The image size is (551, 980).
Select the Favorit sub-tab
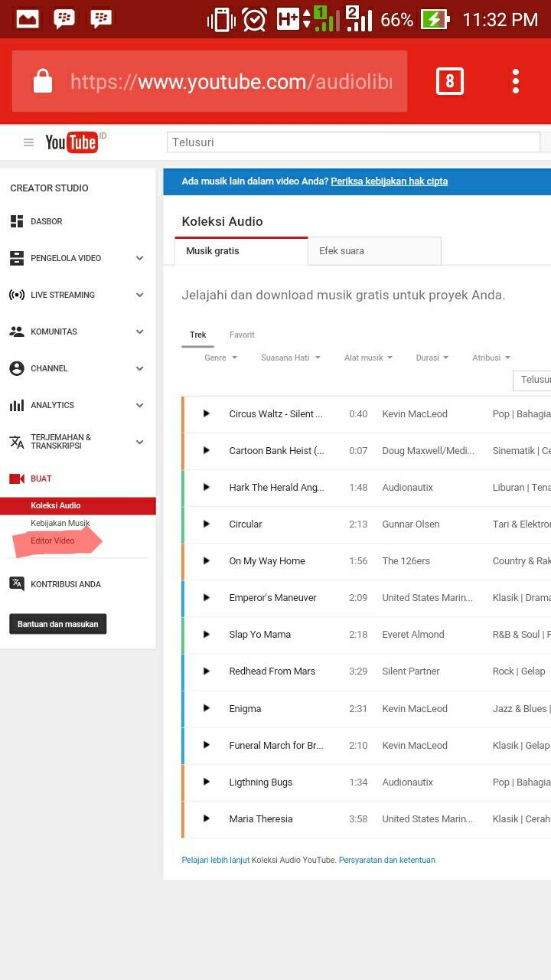[x=242, y=335]
